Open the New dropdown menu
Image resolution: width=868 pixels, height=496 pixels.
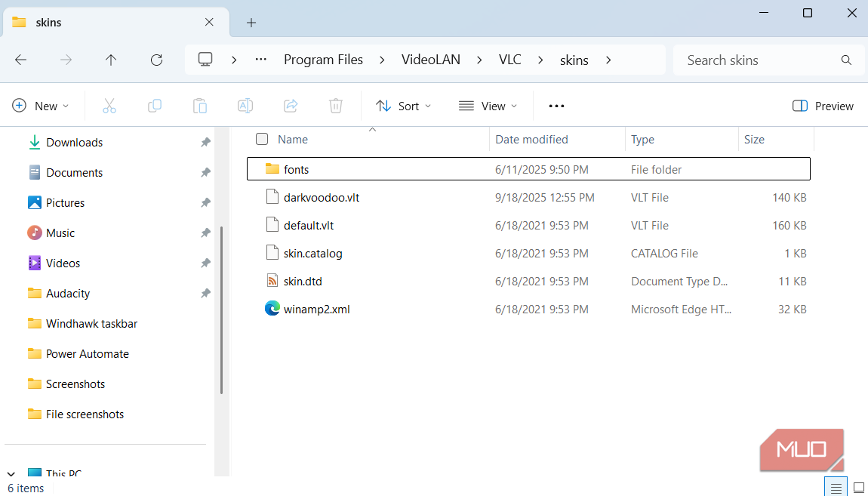[x=41, y=106]
